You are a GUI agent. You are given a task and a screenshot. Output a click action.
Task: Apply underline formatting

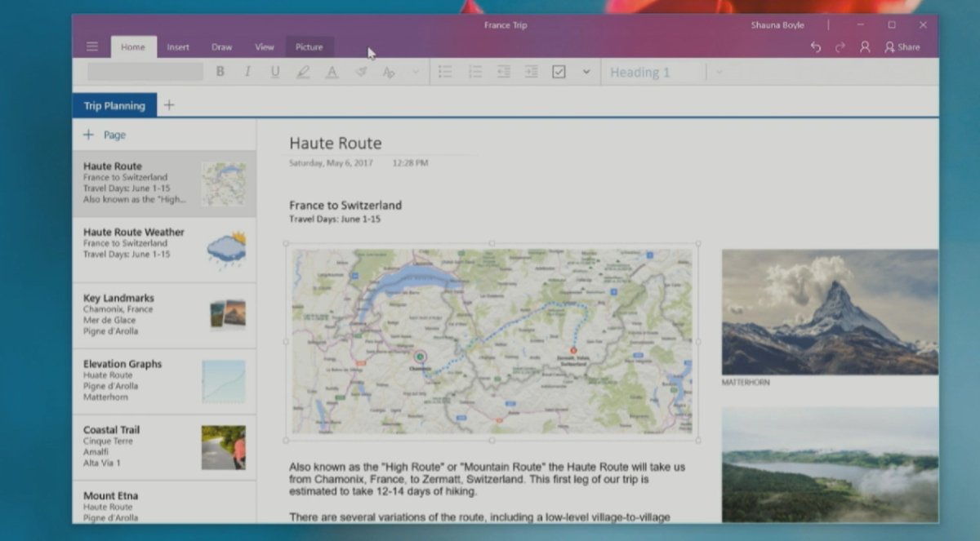275,72
